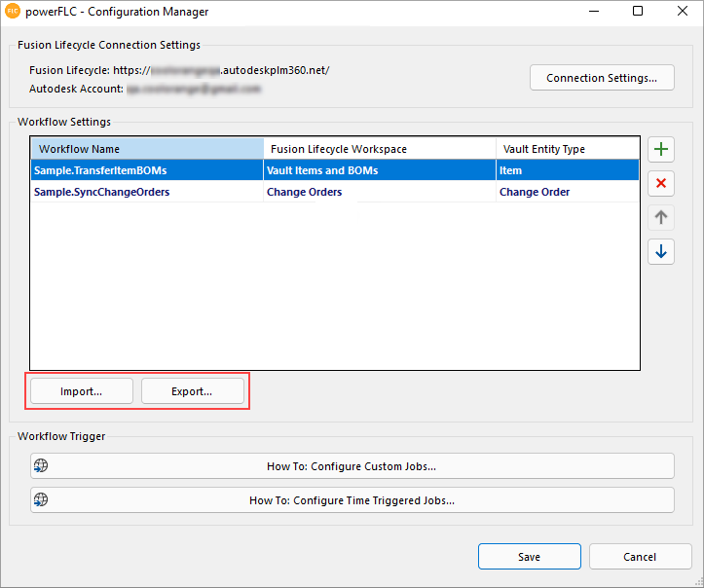Image resolution: width=704 pixels, height=588 pixels.
Task: Sort by Workflow Name column header
Action: click(147, 149)
